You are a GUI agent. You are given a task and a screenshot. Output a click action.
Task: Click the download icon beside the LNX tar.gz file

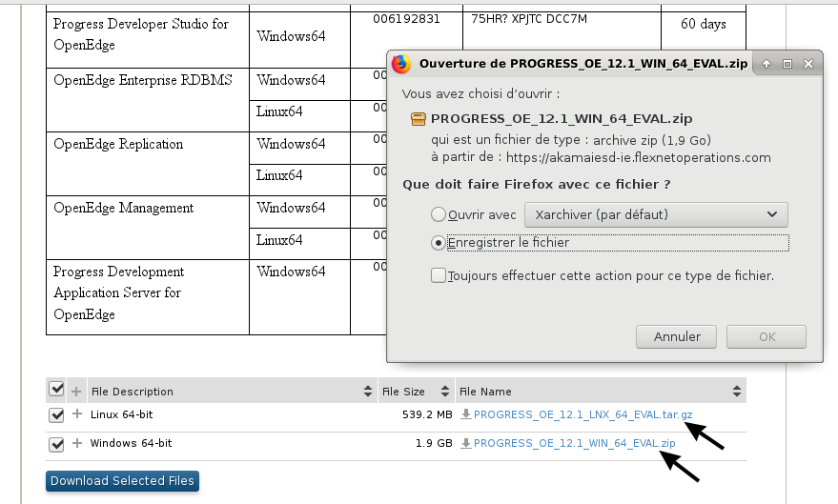(x=465, y=414)
